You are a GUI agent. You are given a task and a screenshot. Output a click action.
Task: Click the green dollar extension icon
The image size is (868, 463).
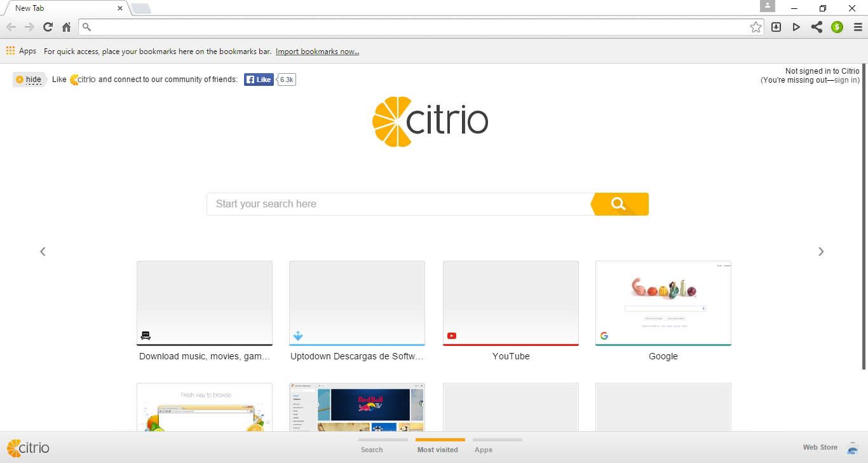click(837, 27)
